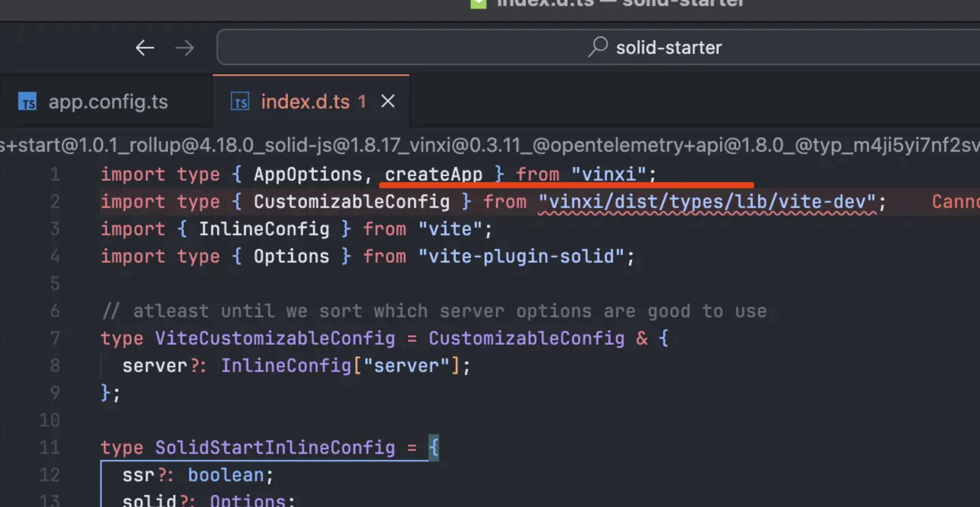The image size is (980, 507).
Task: Click 'AppOptions' import on line 1
Action: pyautogui.click(x=308, y=174)
